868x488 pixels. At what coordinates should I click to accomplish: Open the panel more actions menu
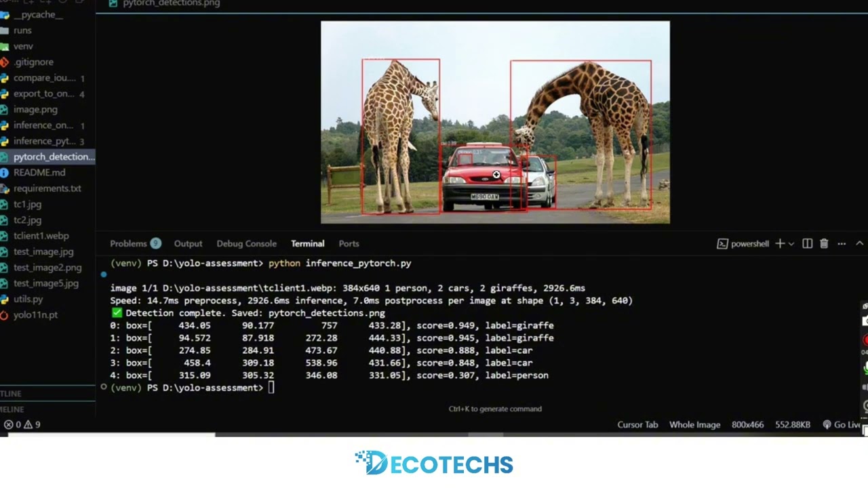pyautogui.click(x=842, y=243)
